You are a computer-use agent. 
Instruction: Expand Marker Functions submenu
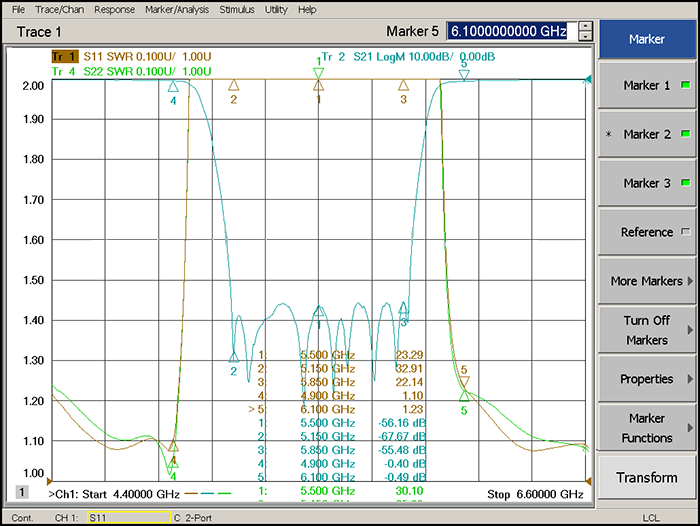coord(647,428)
